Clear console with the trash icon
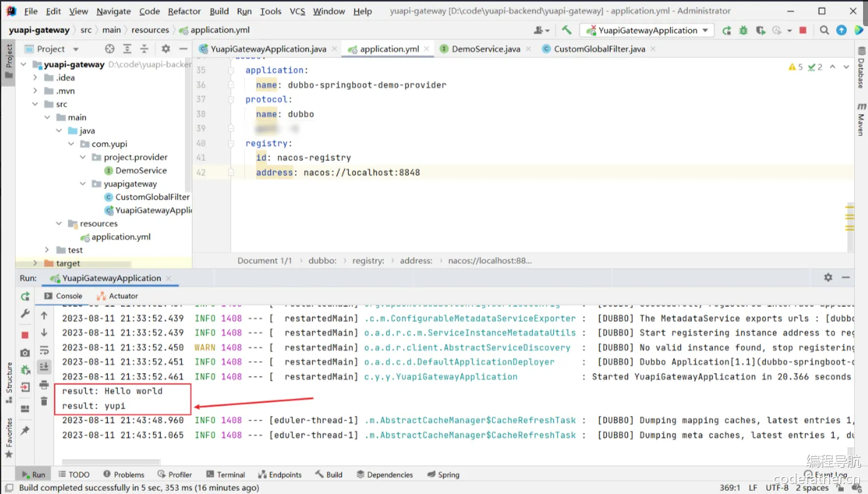Viewport: 868px width, 494px height. 44,401
